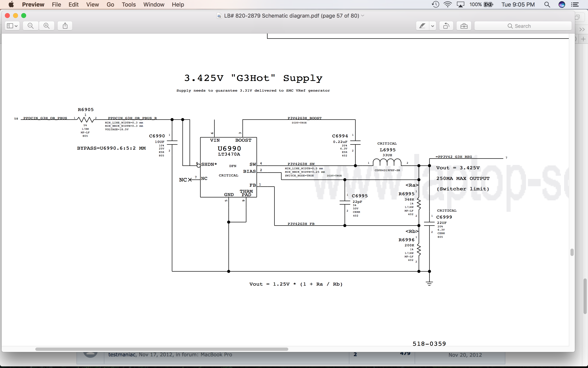Click the double-chevron overflow in background window
The width and height of the screenshot is (588, 368).
coord(582,29)
